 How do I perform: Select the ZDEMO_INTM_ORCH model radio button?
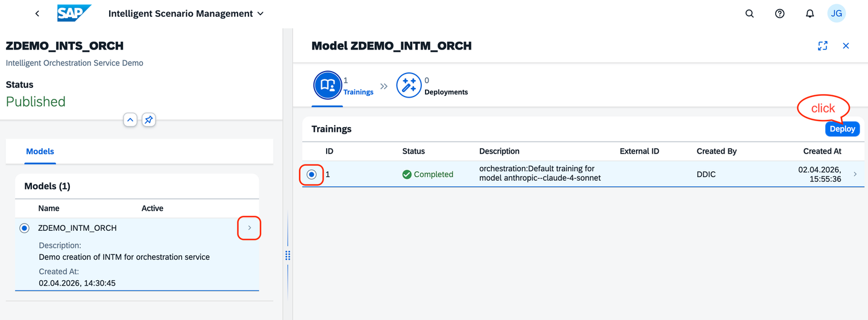click(24, 228)
